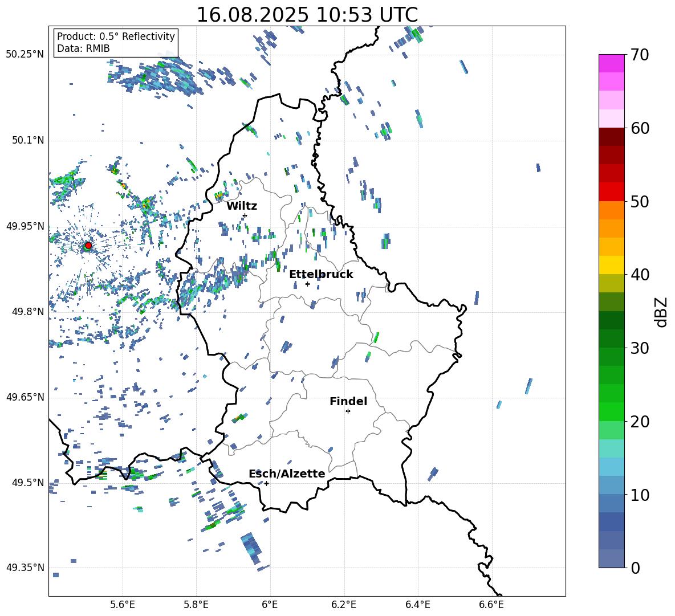Click the yellow swatch just above 40 dBZ
The width and height of the screenshot is (675, 616).
(x=611, y=265)
